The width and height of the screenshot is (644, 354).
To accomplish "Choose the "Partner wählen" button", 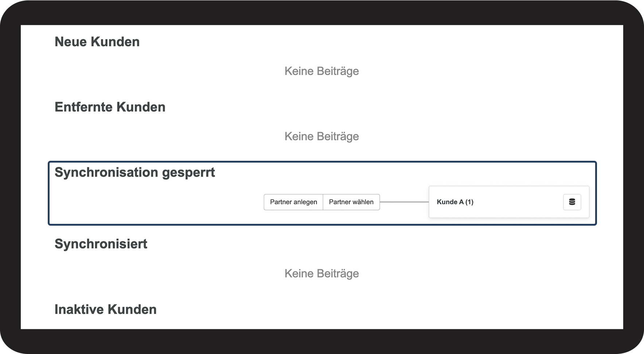I will pyautogui.click(x=351, y=202).
